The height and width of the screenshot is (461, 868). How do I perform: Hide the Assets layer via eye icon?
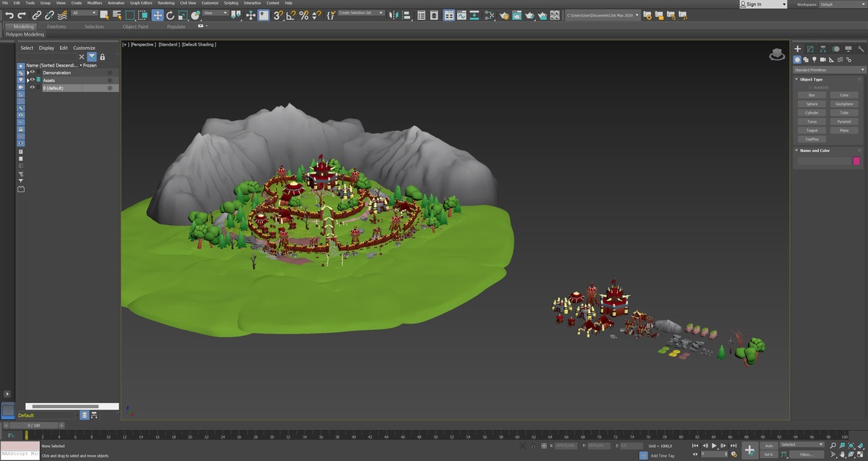point(33,80)
